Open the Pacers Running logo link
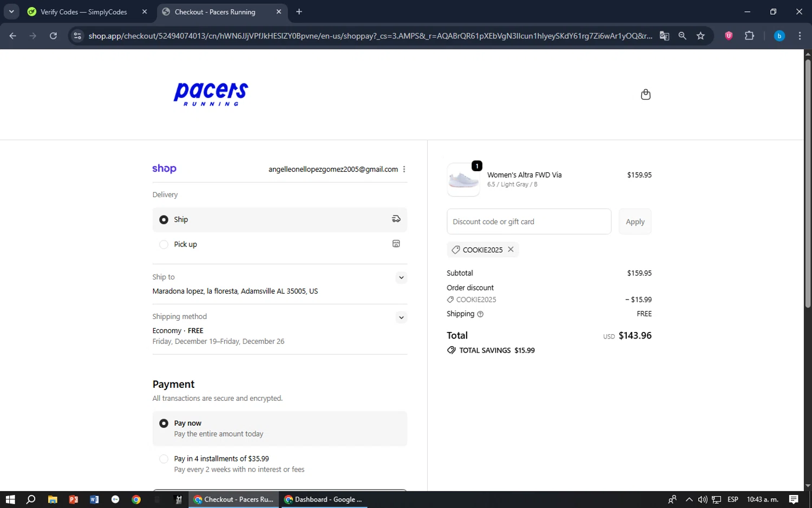The width and height of the screenshot is (812, 508). click(211, 94)
